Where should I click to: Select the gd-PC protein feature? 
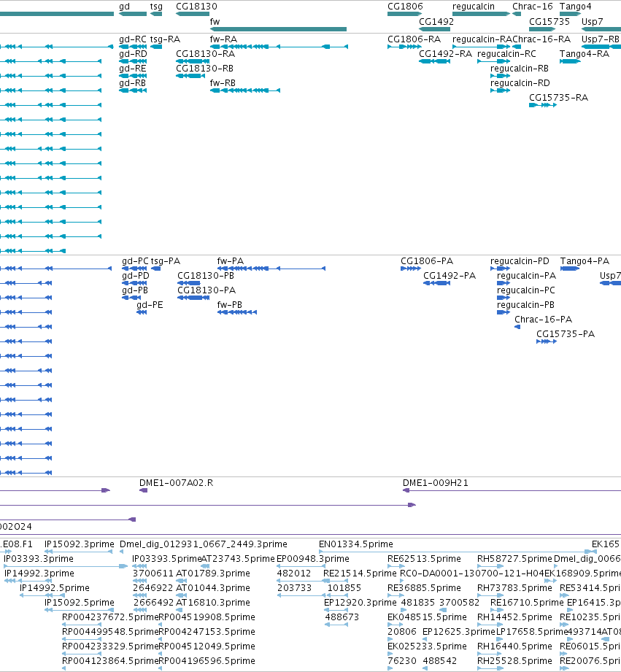(134, 269)
